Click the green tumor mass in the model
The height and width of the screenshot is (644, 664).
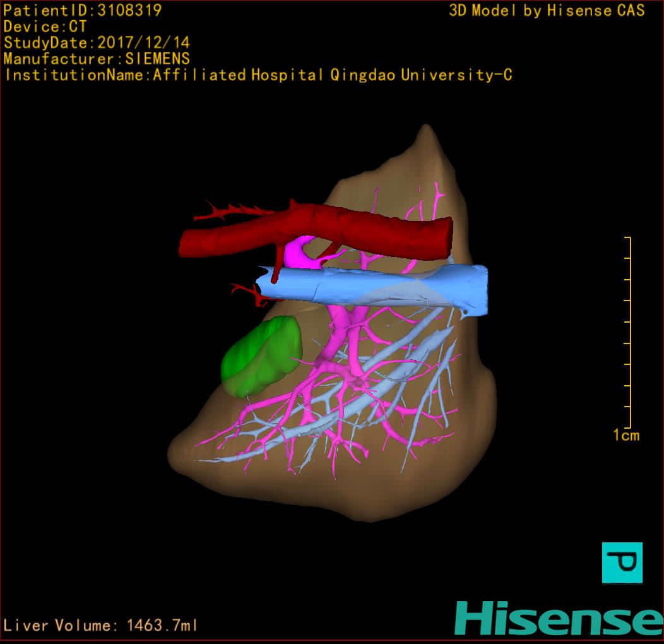point(262,357)
